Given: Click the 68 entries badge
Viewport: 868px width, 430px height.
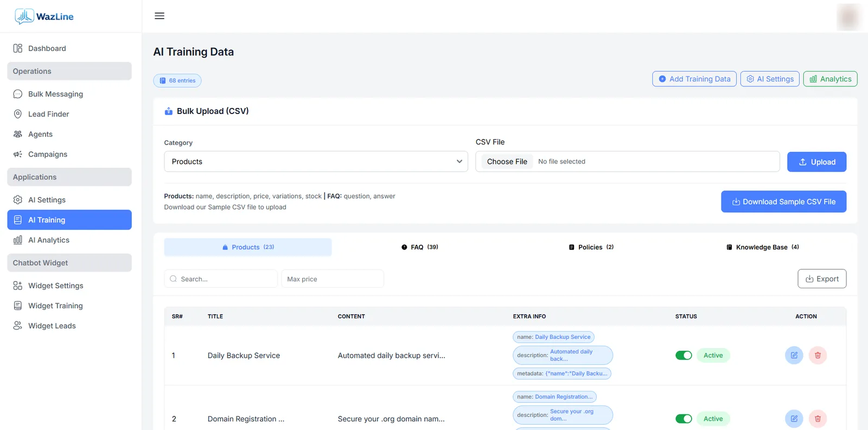Looking at the screenshot, I should click(x=177, y=80).
